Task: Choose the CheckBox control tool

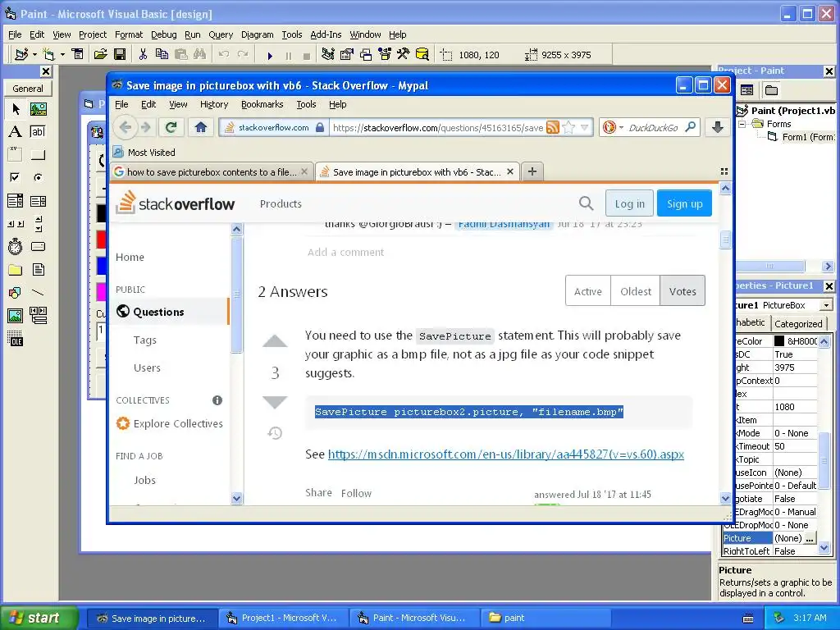Action: (x=15, y=177)
